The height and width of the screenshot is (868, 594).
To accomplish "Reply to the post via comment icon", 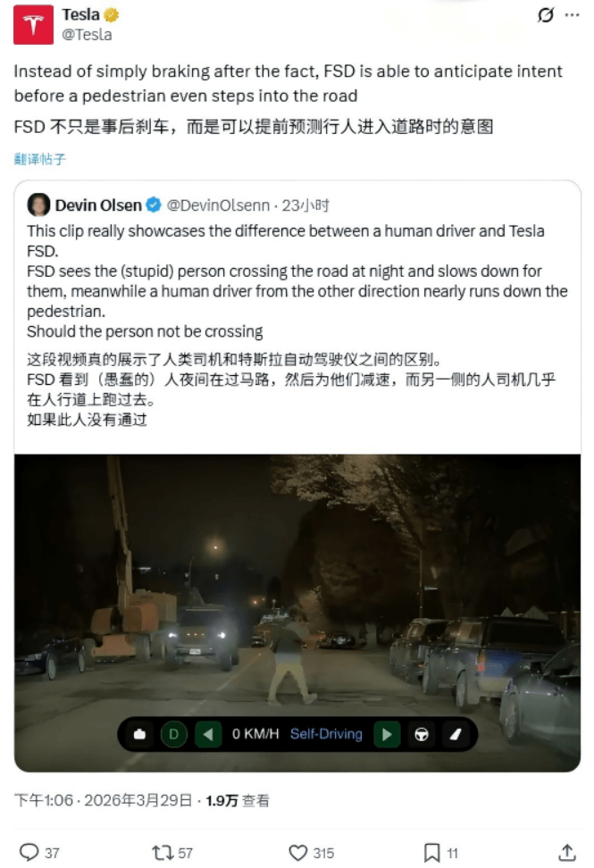I will point(29,853).
